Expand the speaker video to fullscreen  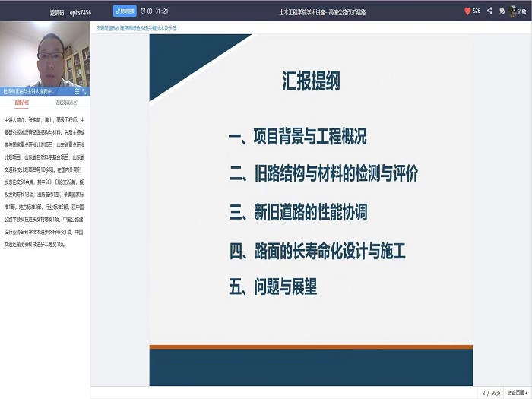coord(86,90)
